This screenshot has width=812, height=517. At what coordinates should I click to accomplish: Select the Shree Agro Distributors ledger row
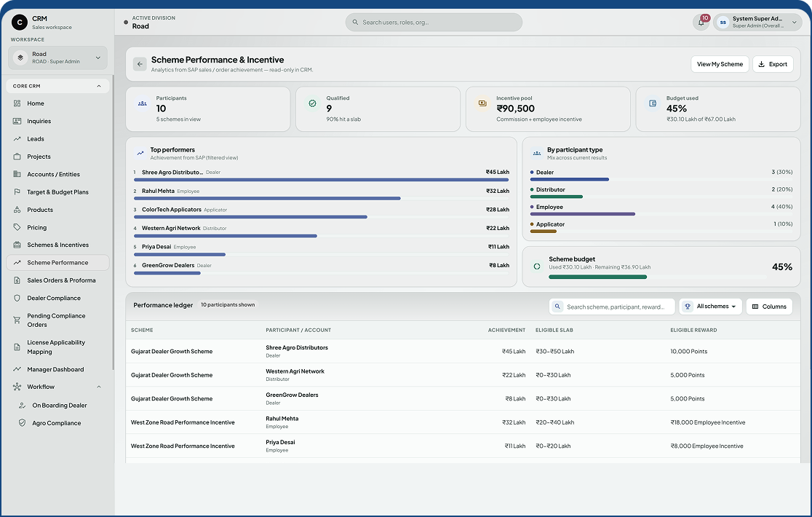pyautogui.click(x=463, y=351)
